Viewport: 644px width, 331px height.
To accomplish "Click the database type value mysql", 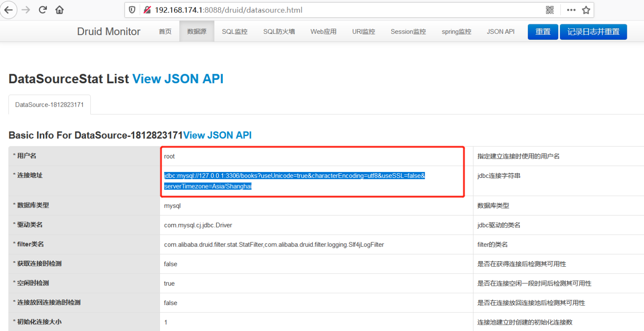I will (x=172, y=206).
